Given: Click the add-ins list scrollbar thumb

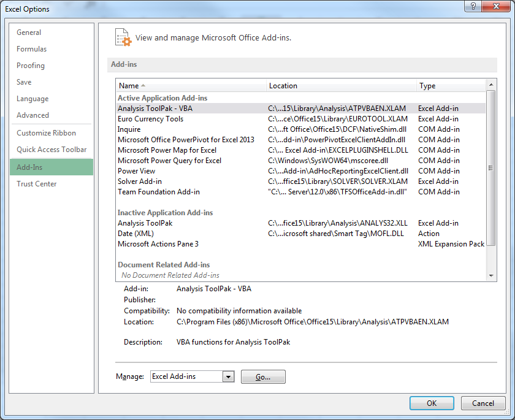Looking at the screenshot, I should tap(491, 168).
